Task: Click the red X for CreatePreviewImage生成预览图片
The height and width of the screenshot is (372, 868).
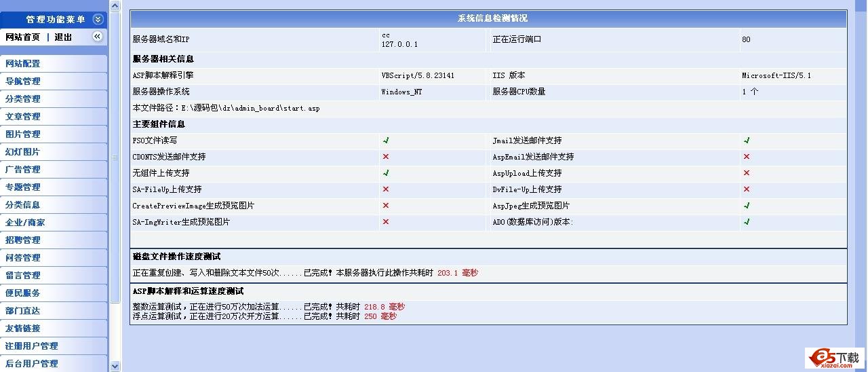Action: [x=386, y=206]
